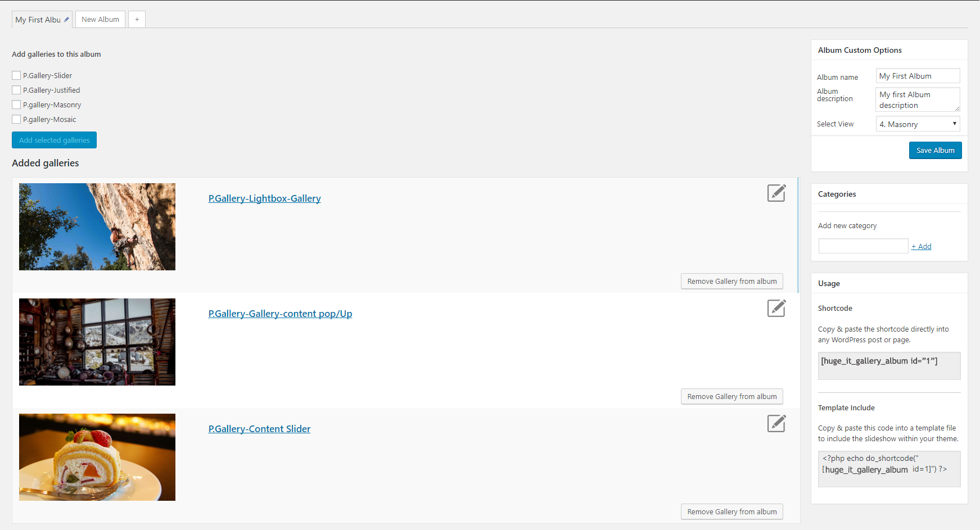
Task: Click the rock climber gallery thumbnail
Action: click(97, 227)
